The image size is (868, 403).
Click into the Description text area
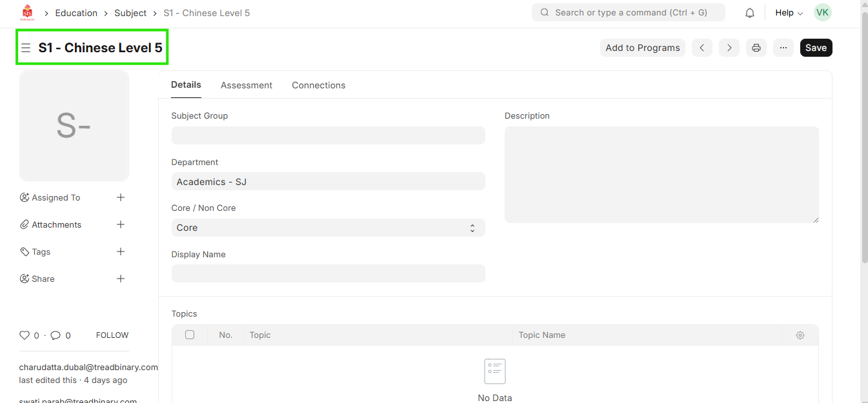click(661, 175)
